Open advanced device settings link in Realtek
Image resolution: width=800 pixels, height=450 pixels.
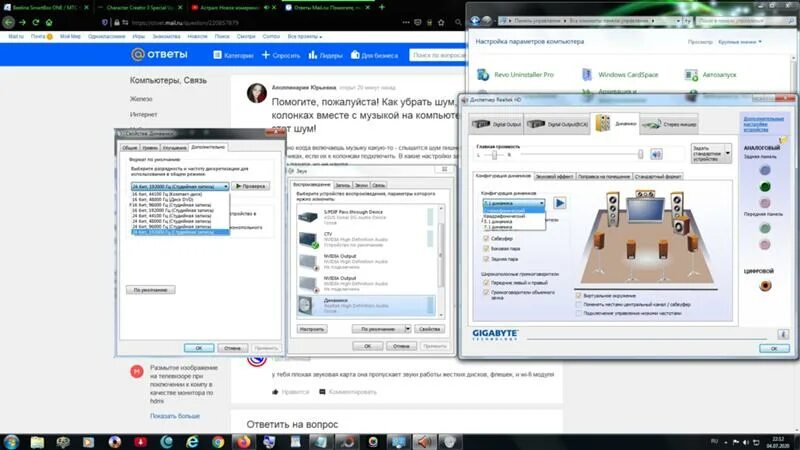(764, 124)
